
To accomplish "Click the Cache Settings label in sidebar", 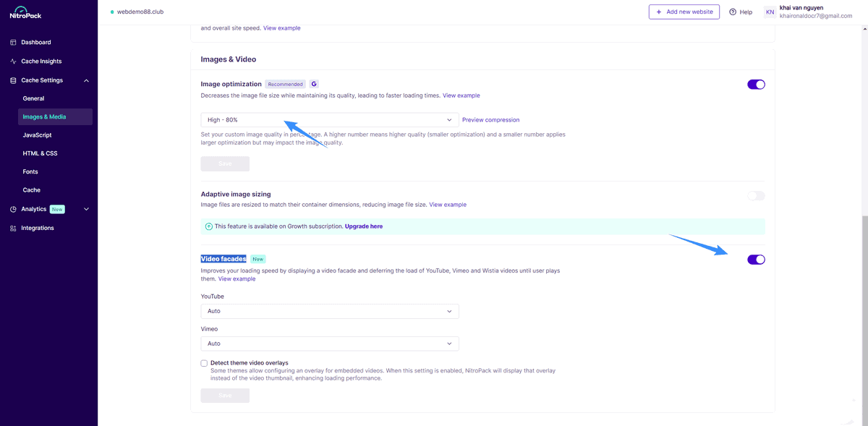I will pyautogui.click(x=42, y=80).
